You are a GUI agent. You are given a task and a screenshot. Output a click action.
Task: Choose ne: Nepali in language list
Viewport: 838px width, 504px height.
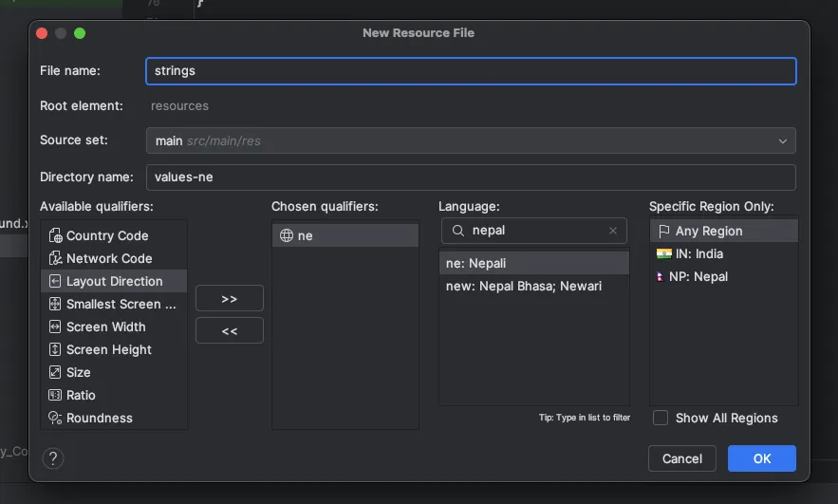[x=534, y=263]
